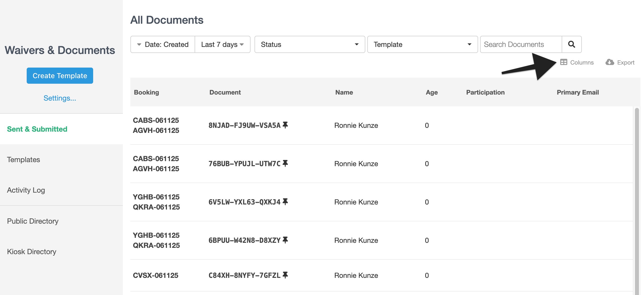Open document 6V5LW-YXL63-QXKJ4
Screen dimensions: 644x295
244,202
